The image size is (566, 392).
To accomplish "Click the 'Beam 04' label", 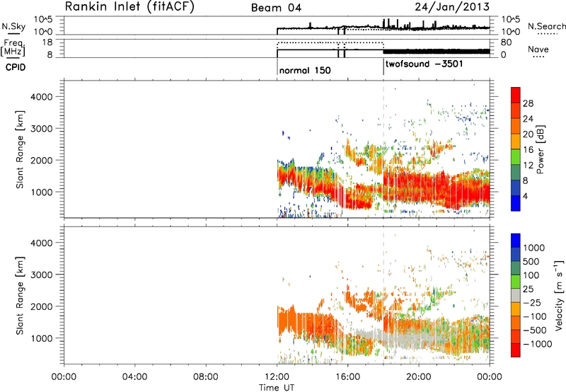I will (x=276, y=8).
